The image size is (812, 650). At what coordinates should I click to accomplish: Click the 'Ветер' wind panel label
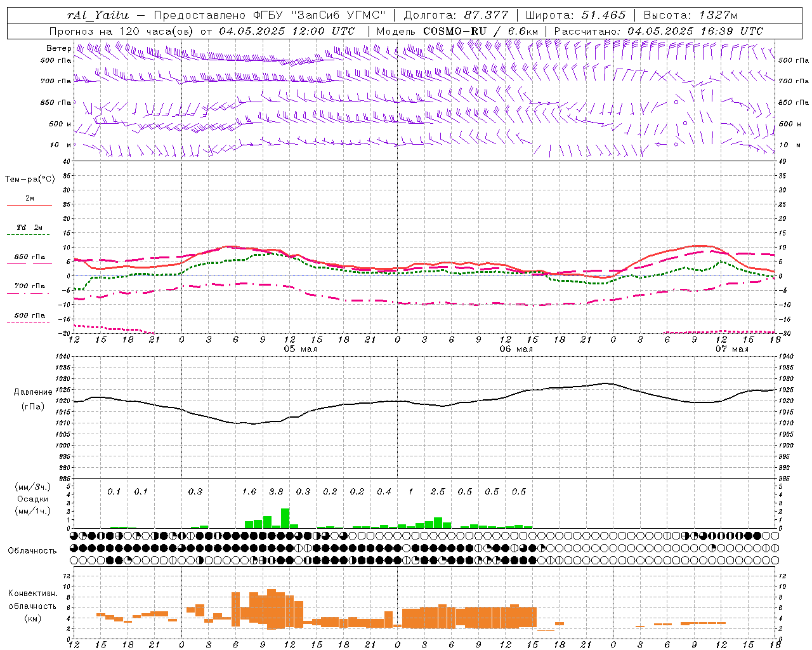58,48
